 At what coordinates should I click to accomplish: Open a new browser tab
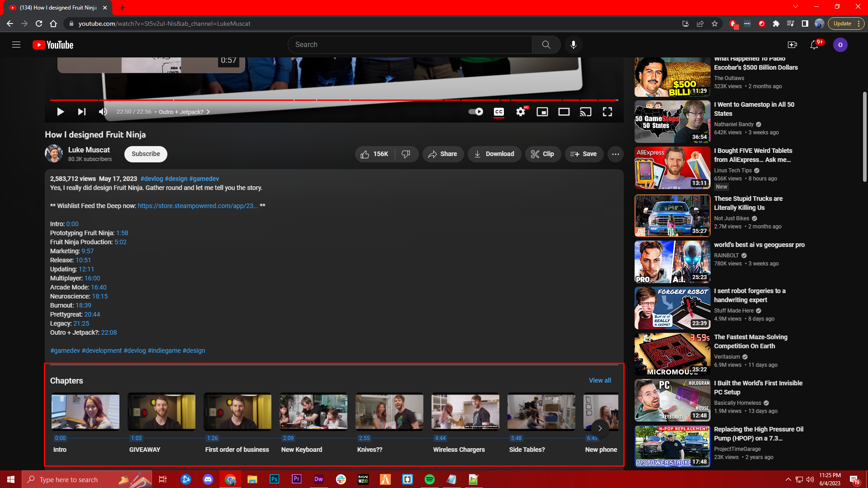(x=122, y=8)
